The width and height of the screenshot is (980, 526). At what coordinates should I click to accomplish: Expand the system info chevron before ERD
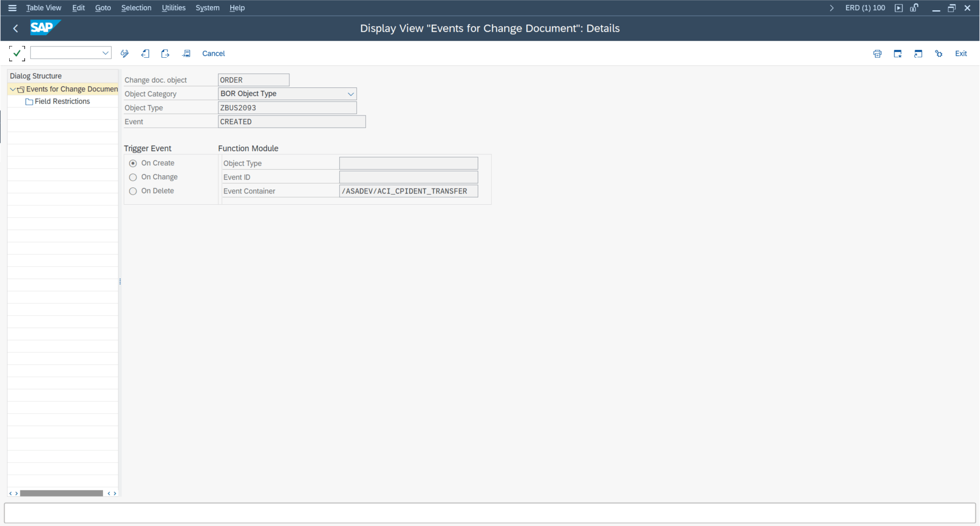point(832,8)
